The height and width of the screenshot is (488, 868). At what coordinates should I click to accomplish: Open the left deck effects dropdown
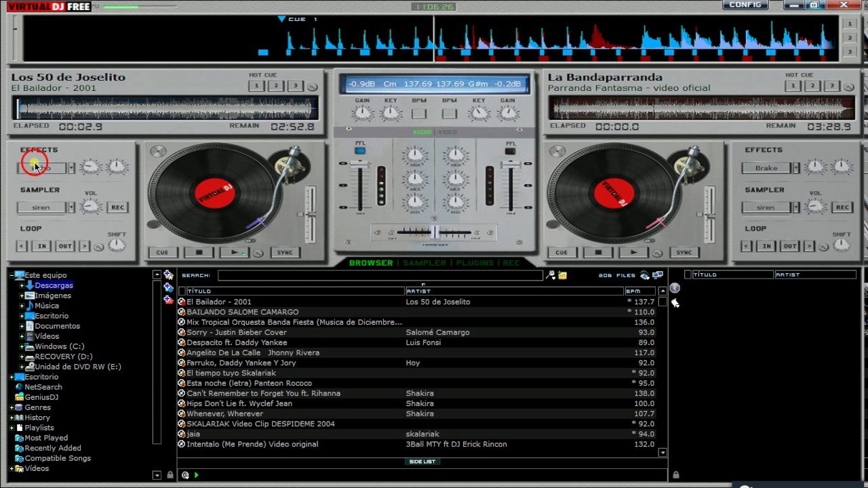pyautogui.click(x=71, y=168)
